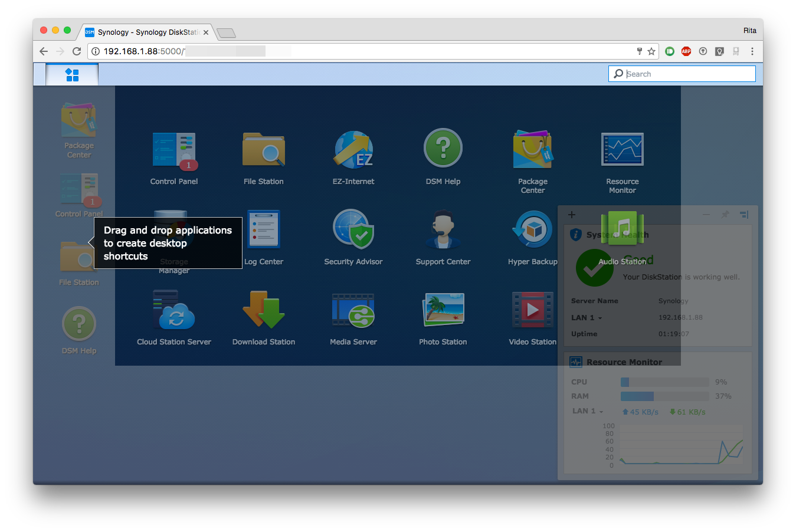
Task: Expand the LAN 1 dropdown in Resource Monitor widget
Action: [x=588, y=411]
